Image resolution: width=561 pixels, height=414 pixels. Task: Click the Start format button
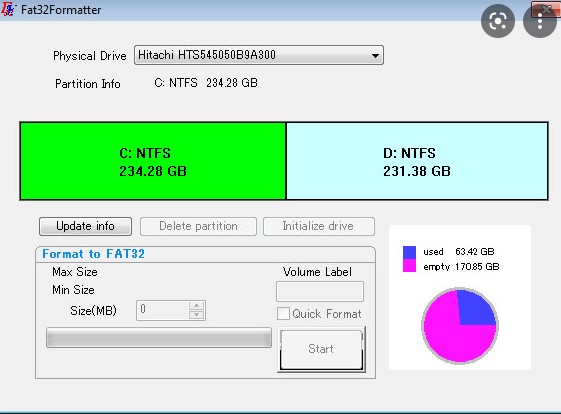click(321, 349)
